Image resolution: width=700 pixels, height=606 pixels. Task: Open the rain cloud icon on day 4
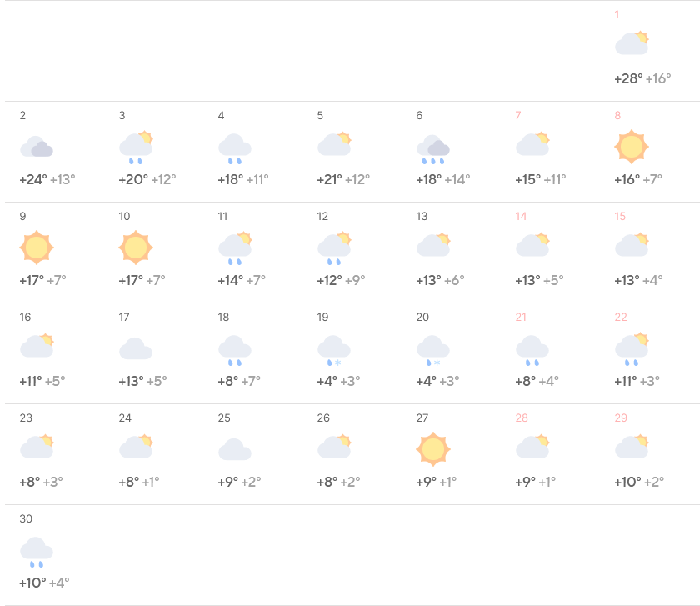(235, 148)
